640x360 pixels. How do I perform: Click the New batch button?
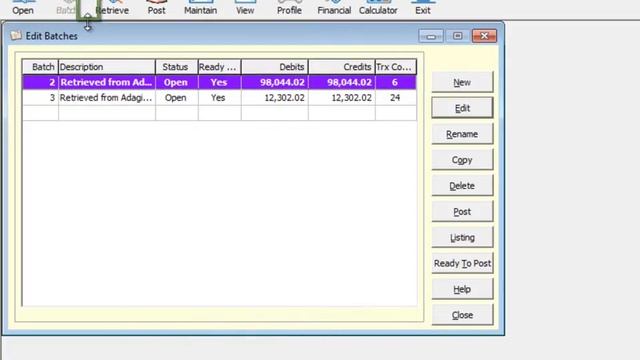(462, 82)
